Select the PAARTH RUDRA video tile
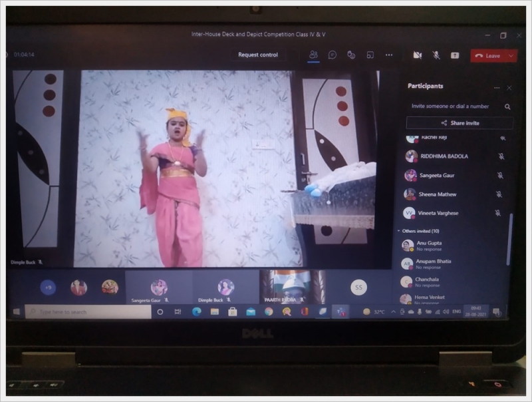The height and width of the screenshot is (402, 532). [293, 288]
